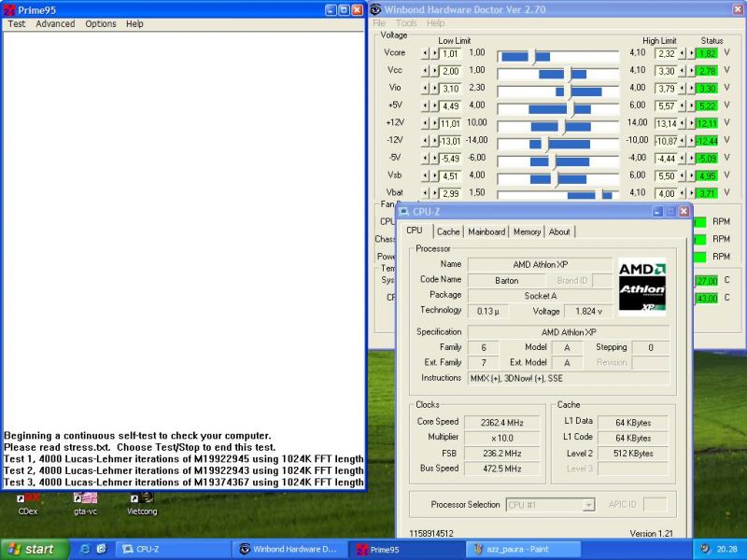The image size is (747, 560).
Task: Switch to CPU-Z via its taskbar button
Action: pos(172,549)
